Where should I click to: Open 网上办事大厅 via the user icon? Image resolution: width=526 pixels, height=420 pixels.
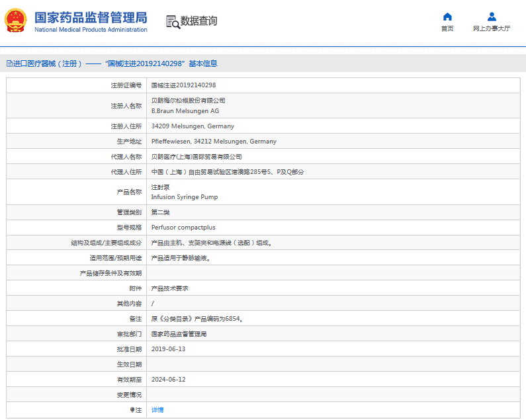click(492, 17)
